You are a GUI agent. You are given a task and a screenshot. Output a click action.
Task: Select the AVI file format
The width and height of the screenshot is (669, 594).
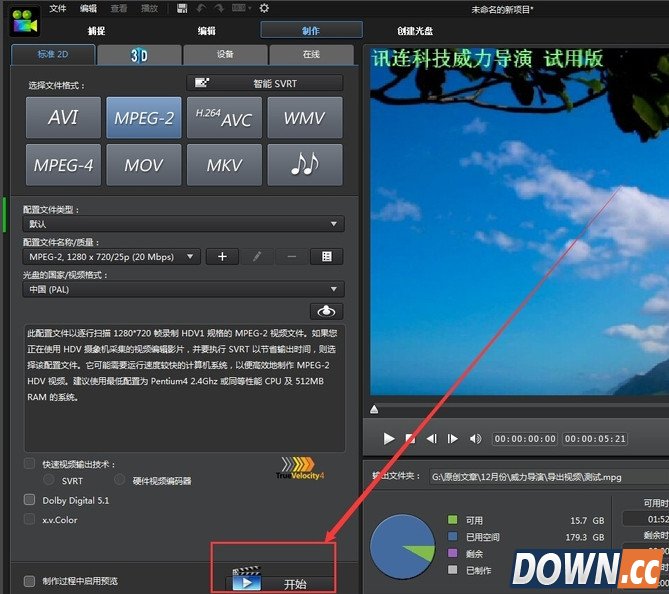63,117
